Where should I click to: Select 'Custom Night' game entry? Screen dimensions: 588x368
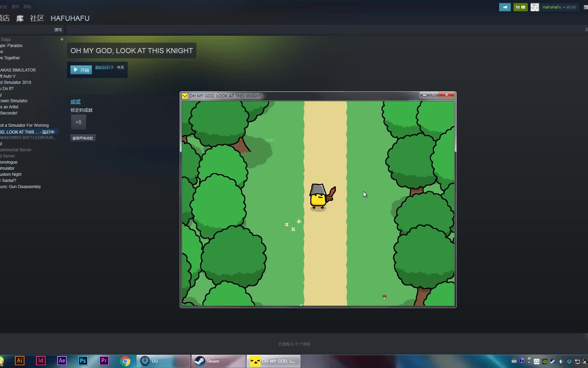pyautogui.click(x=11, y=174)
